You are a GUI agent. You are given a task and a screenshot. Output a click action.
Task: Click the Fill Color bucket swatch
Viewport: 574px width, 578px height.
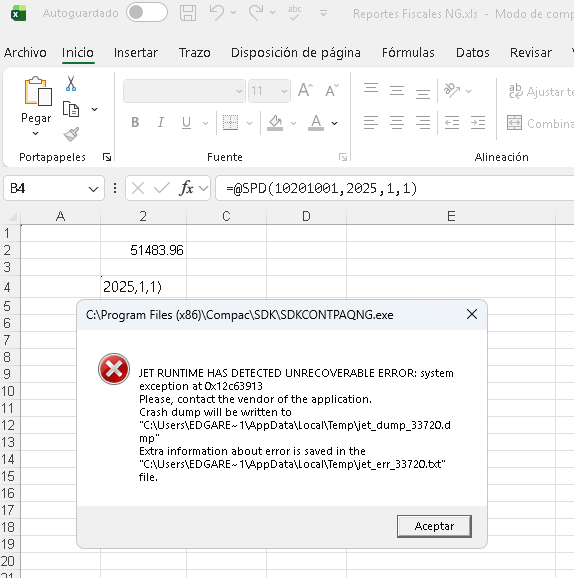click(x=275, y=123)
